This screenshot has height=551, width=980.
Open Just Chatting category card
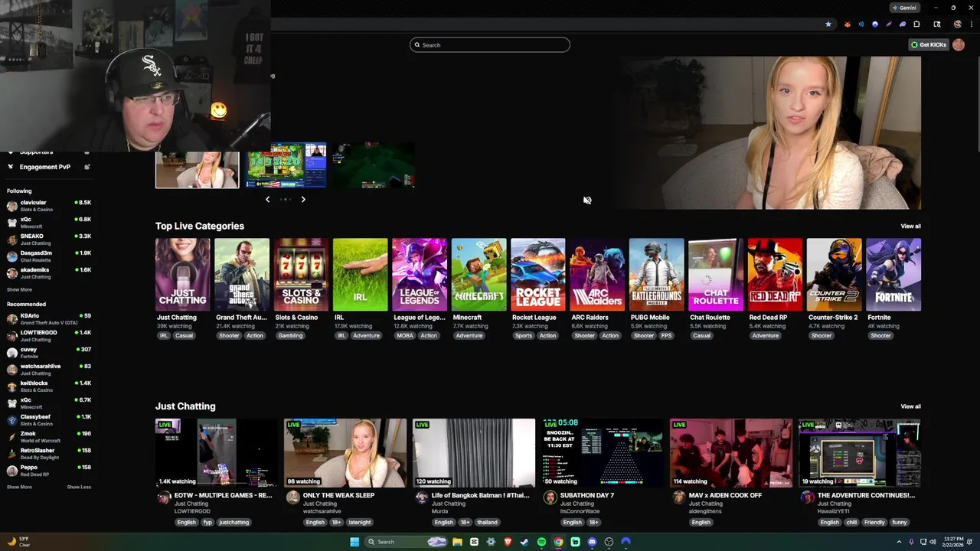pos(183,275)
